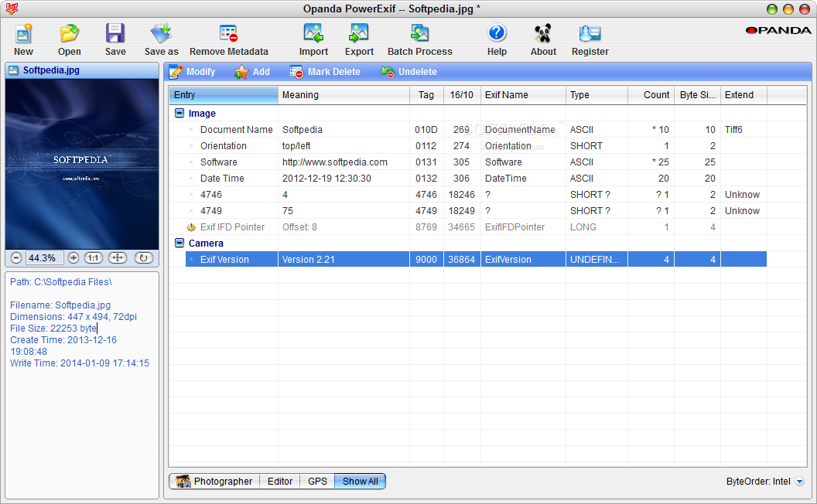Viewport: 817px width, 504px height.
Task: Click the 'Path: C:\Softpedia Files\' text
Action: point(61,281)
